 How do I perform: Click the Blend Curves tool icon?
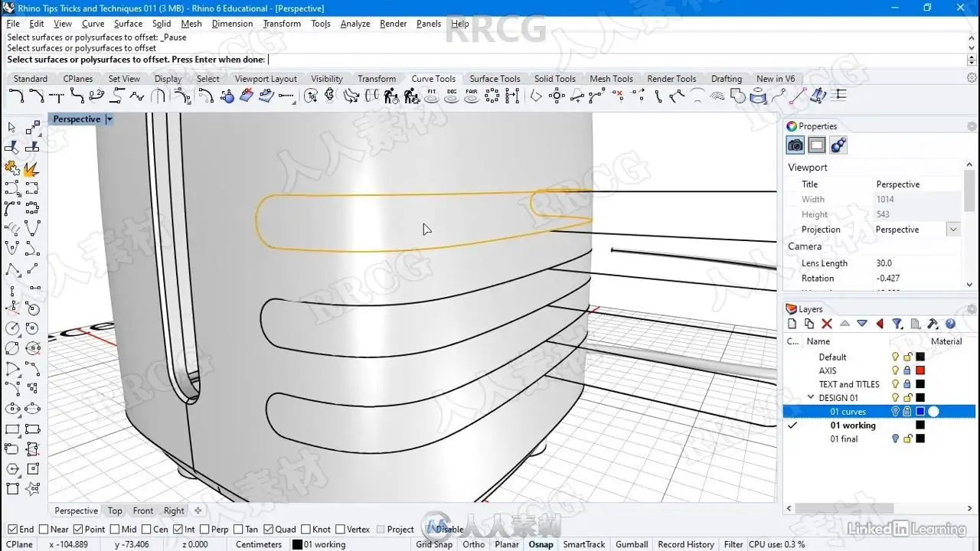coord(77,96)
